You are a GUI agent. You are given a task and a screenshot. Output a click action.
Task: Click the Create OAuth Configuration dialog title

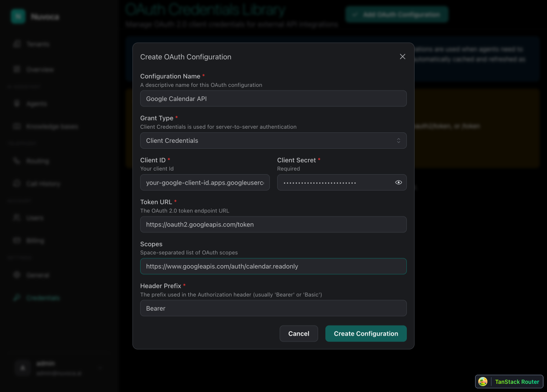[x=186, y=57]
